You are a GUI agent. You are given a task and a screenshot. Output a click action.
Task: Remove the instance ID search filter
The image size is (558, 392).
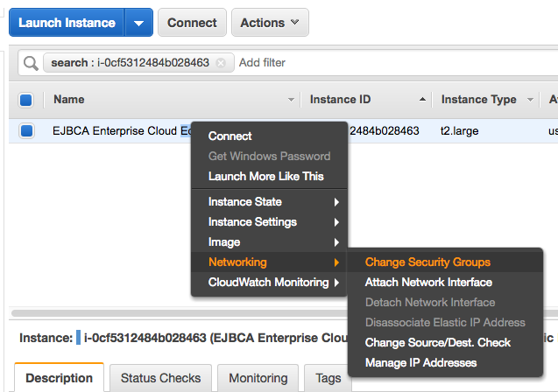tap(221, 63)
